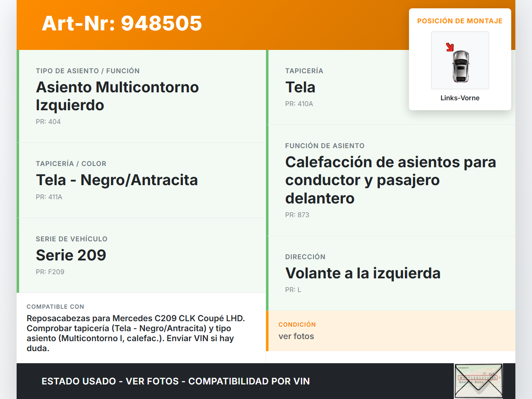Image resolution: width=532 pixels, height=399 pixels.
Task: Click the "DIRECCIÓN" label
Action: point(305,257)
